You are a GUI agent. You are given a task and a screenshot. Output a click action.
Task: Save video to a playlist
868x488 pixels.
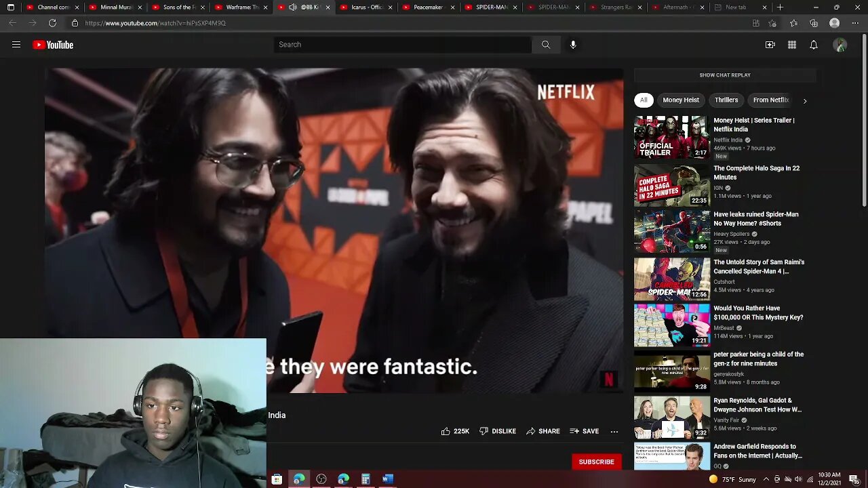click(584, 431)
